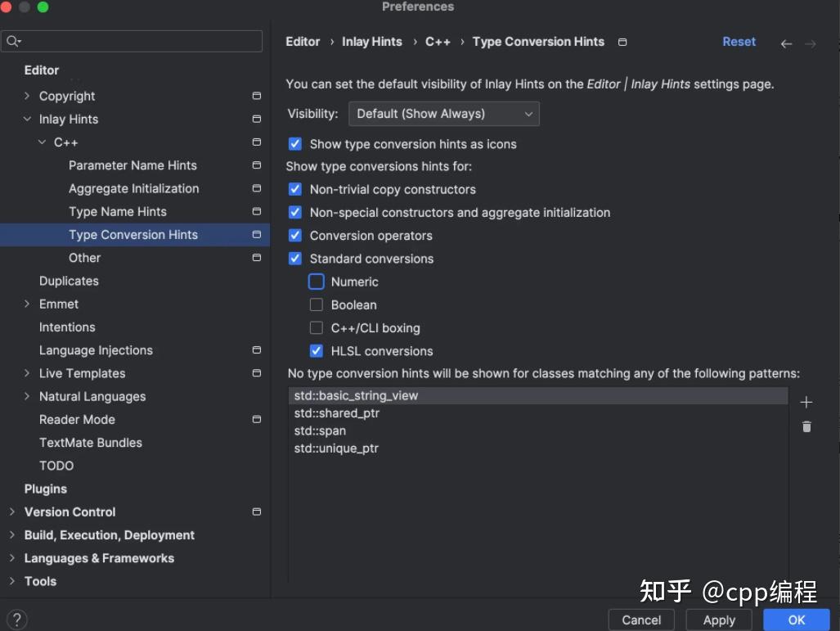Open the Inlay Hints breadcrumb item
Viewport: 840px width, 631px height.
tap(372, 42)
